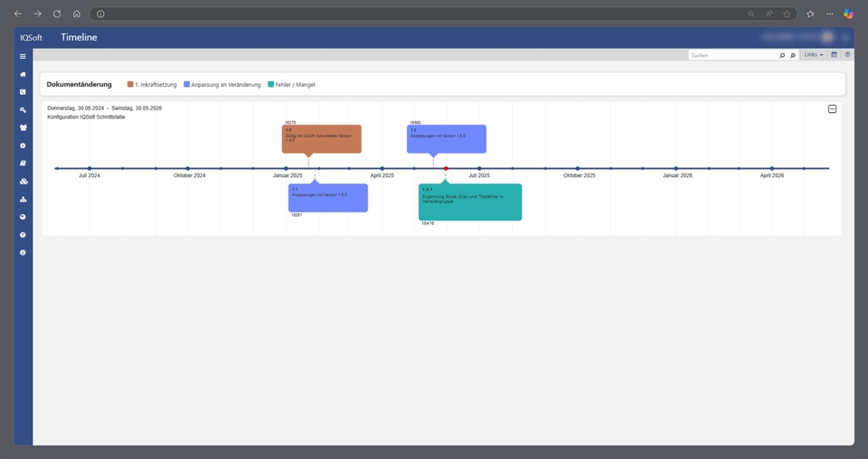The height and width of the screenshot is (459, 868).
Task: Click the blue Anpassung an Veränderung legend swatch
Action: [186, 84]
